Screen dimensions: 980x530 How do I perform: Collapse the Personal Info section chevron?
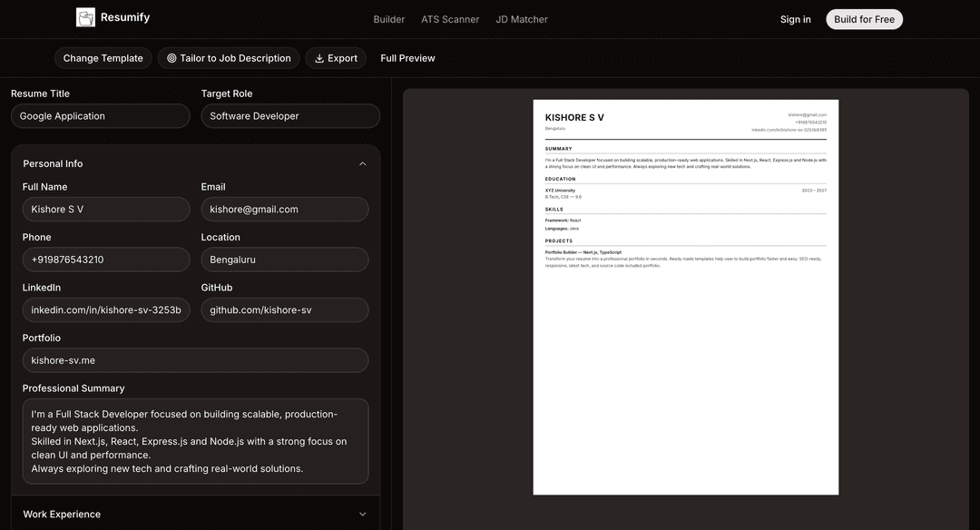pyautogui.click(x=362, y=163)
